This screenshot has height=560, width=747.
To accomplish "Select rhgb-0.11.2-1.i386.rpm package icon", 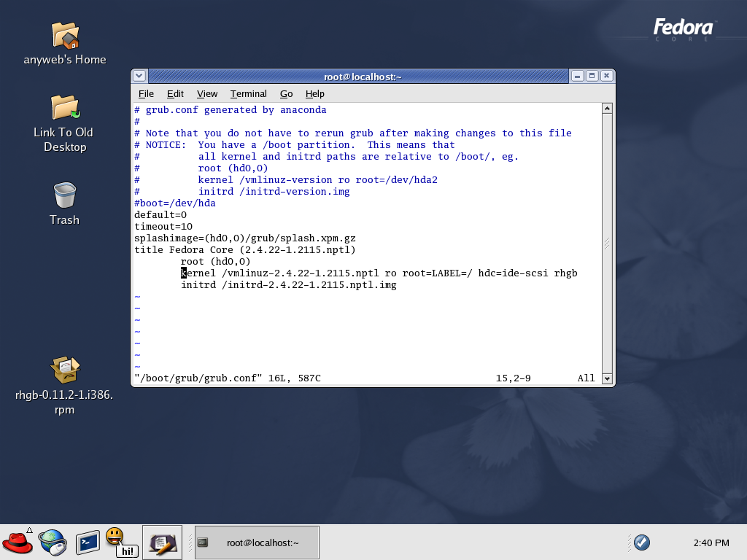I will click(x=65, y=370).
